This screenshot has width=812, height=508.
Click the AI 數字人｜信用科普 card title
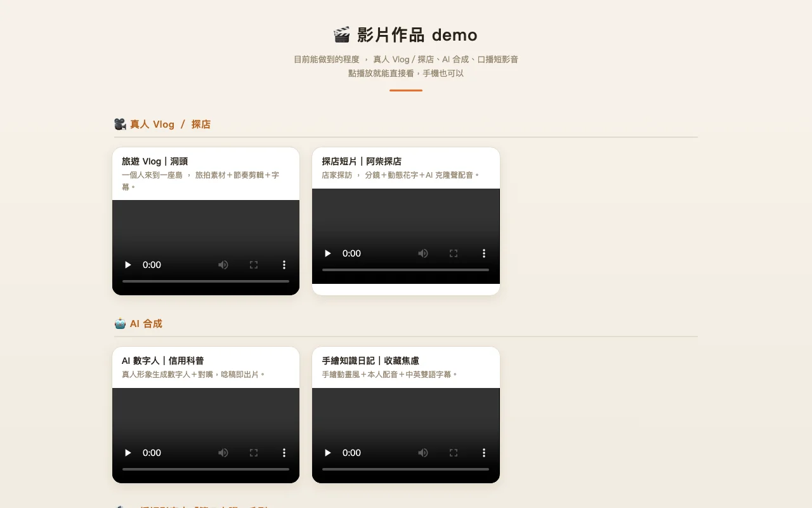(163, 361)
